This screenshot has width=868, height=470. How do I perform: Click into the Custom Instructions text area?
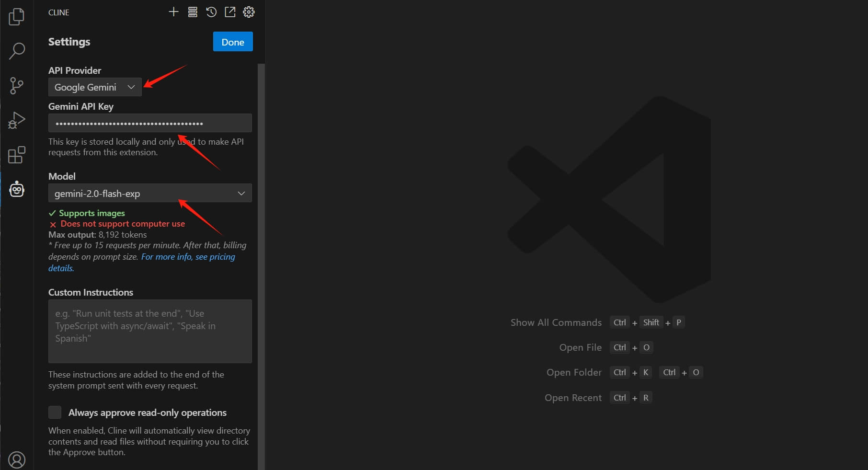[x=150, y=331]
